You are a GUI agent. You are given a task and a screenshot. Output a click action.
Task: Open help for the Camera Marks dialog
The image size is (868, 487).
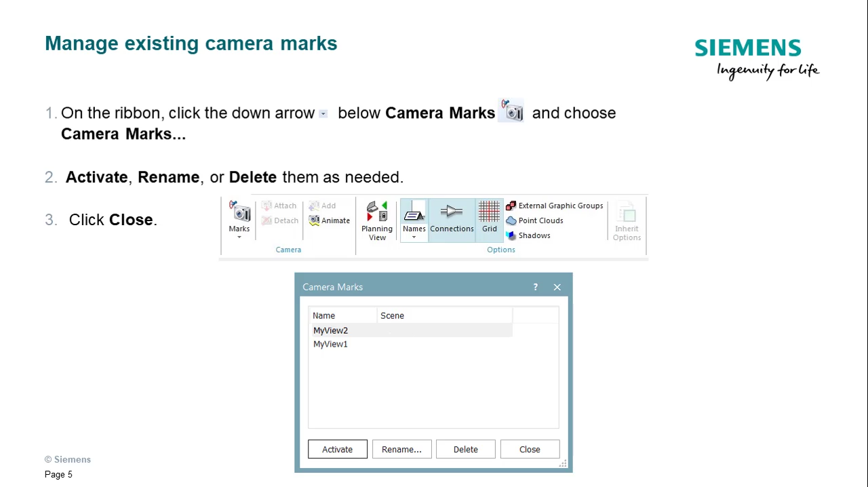pyautogui.click(x=535, y=287)
